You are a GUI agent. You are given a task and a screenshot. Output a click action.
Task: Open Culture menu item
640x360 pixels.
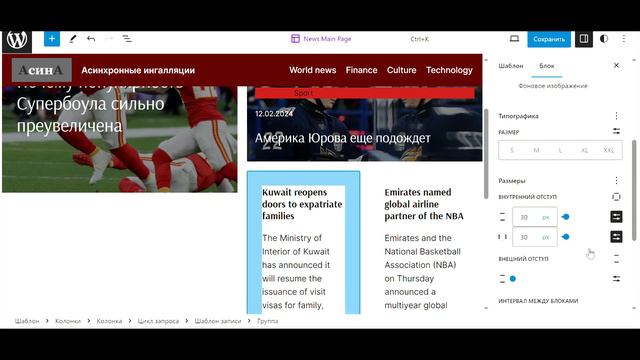tap(402, 70)
